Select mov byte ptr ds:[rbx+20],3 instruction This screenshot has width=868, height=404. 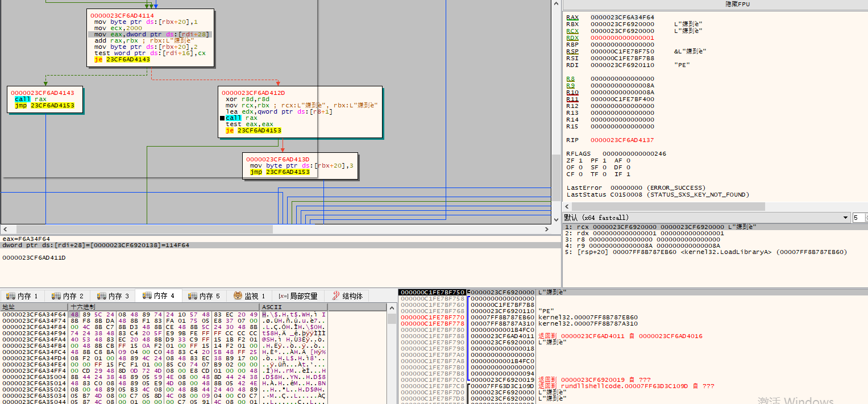pos(302,165)
